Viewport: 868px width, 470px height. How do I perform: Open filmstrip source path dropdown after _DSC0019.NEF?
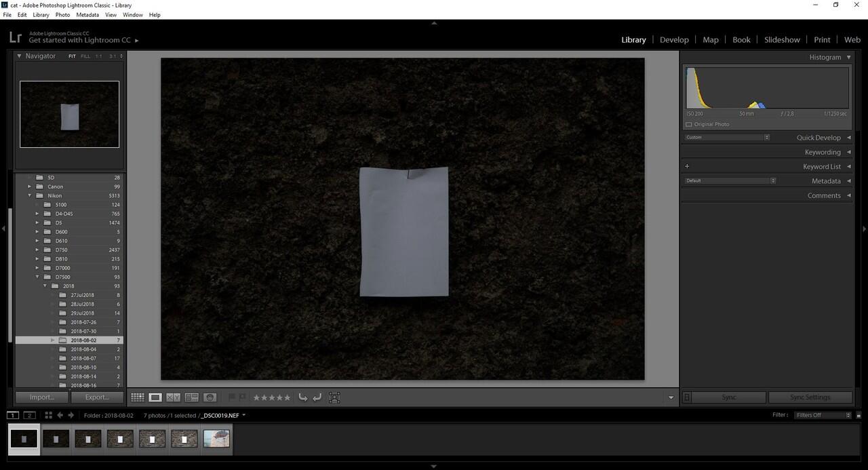click(243, 416)
